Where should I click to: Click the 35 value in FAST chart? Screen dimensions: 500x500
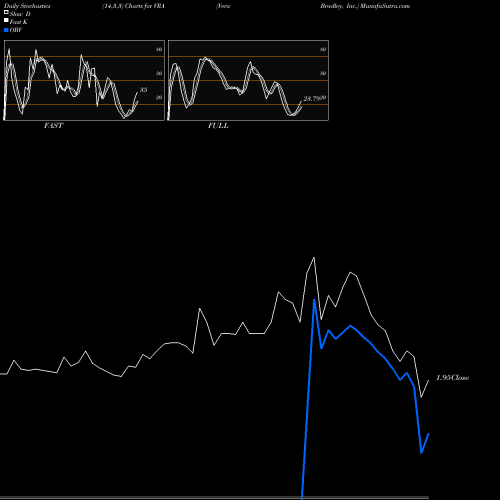coord(143,90)
